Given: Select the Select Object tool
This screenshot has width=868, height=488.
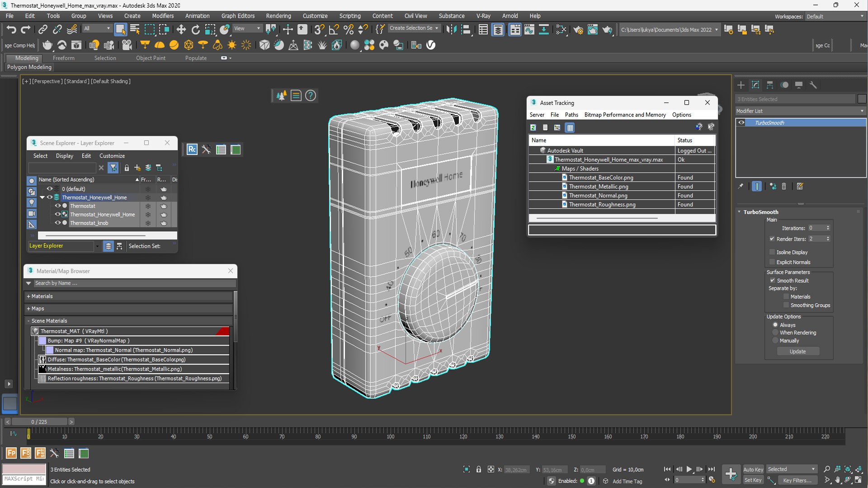Looking at the screenshot, I should [120, 30].
